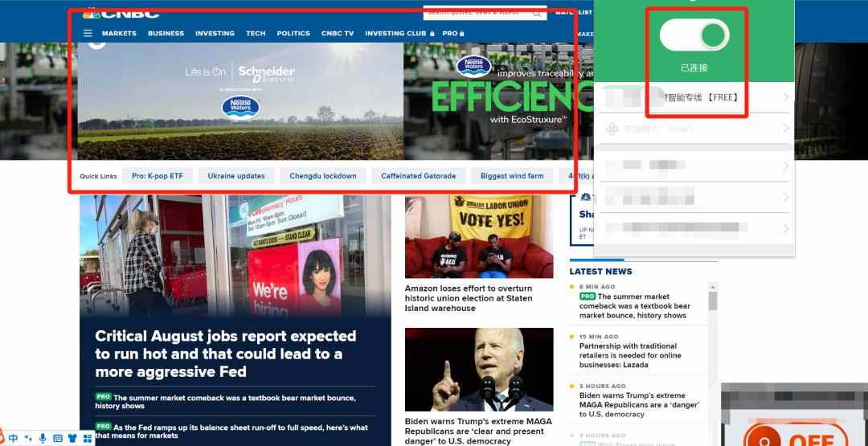Start voice input via IME microphone

coord(43,438)
